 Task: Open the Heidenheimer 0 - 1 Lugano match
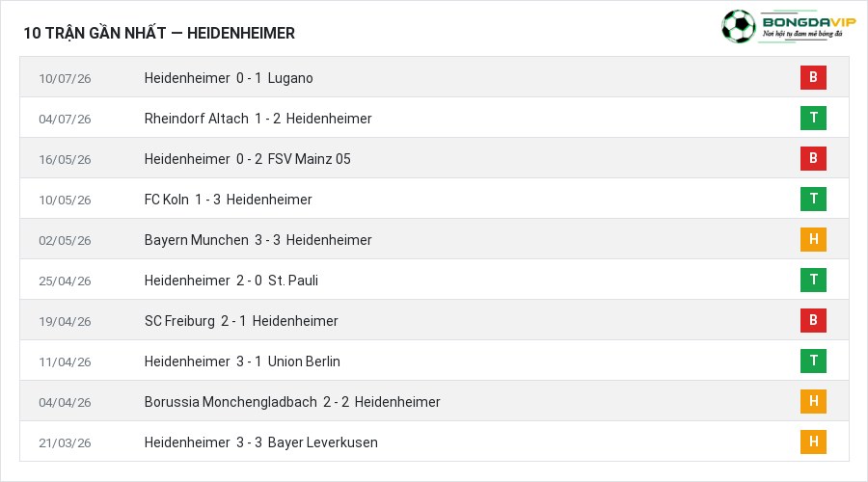point(229,78)
